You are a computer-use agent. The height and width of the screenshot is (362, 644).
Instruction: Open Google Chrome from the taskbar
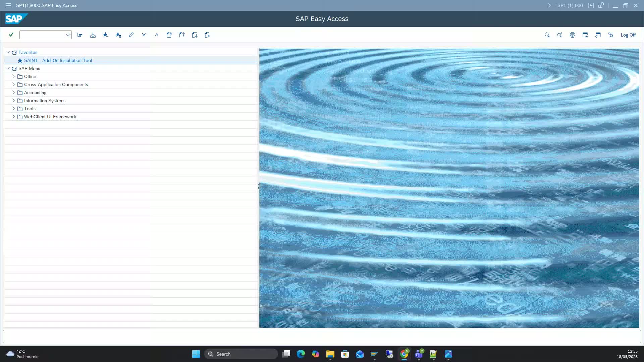pos(404,354)
